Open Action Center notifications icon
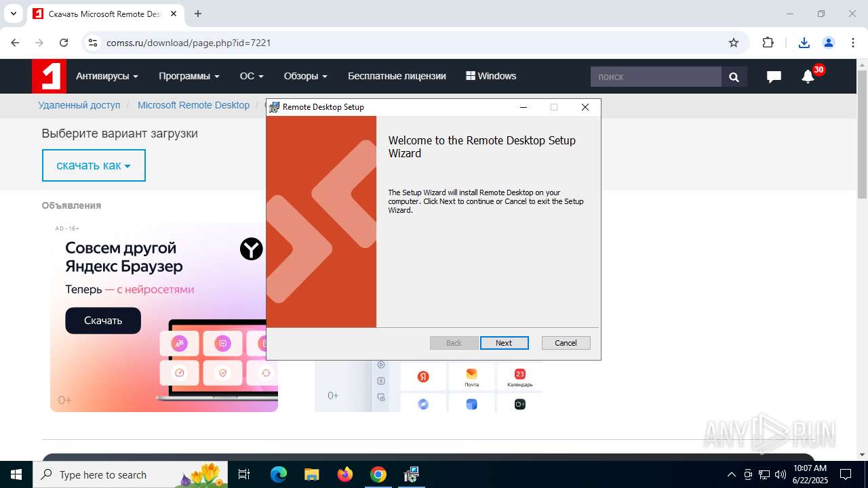 pyautogui.click(x=846, y=474)
